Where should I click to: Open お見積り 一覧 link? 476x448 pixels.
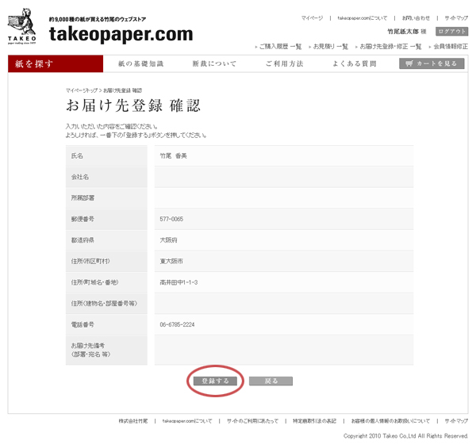[x=331, y=47]
